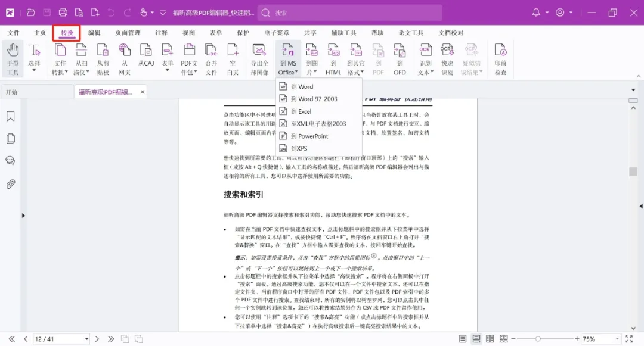
Task: Open the Comments panel
Action: [x=11, y=161]
